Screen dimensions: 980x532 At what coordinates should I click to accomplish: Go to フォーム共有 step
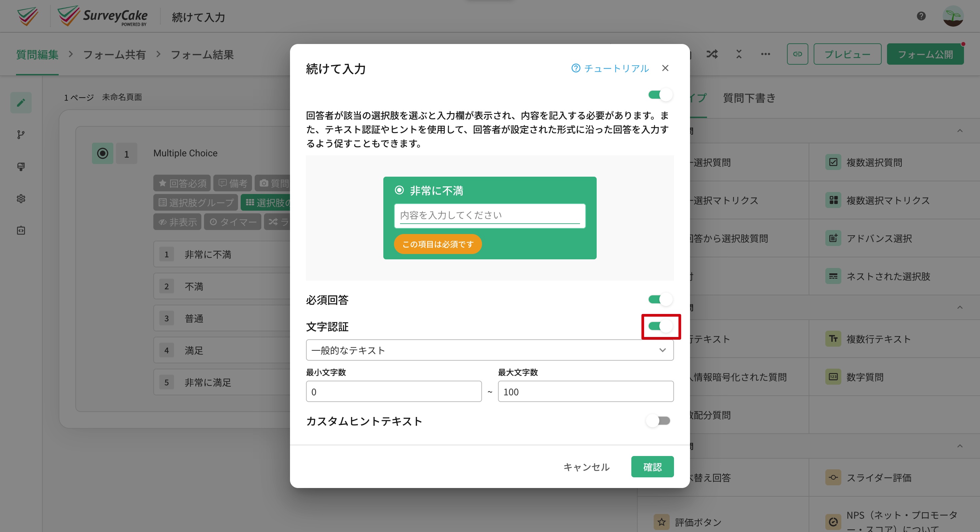[x=115, y=54]
